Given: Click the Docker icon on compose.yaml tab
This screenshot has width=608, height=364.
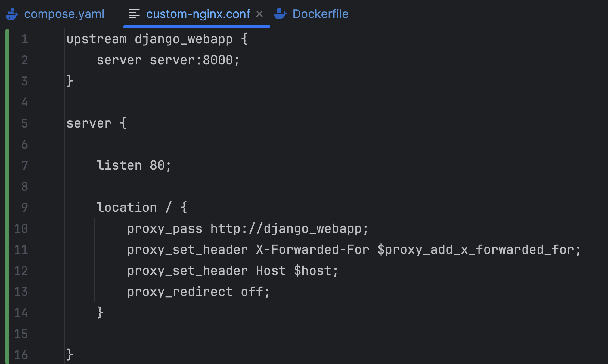Looking at the screenshot, I should pyautogui.click(x=12, y=14).
